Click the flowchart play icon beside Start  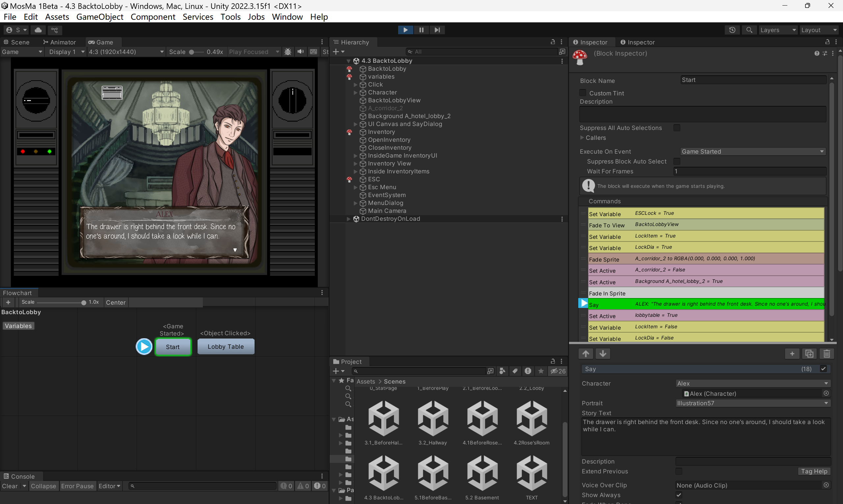144,346
